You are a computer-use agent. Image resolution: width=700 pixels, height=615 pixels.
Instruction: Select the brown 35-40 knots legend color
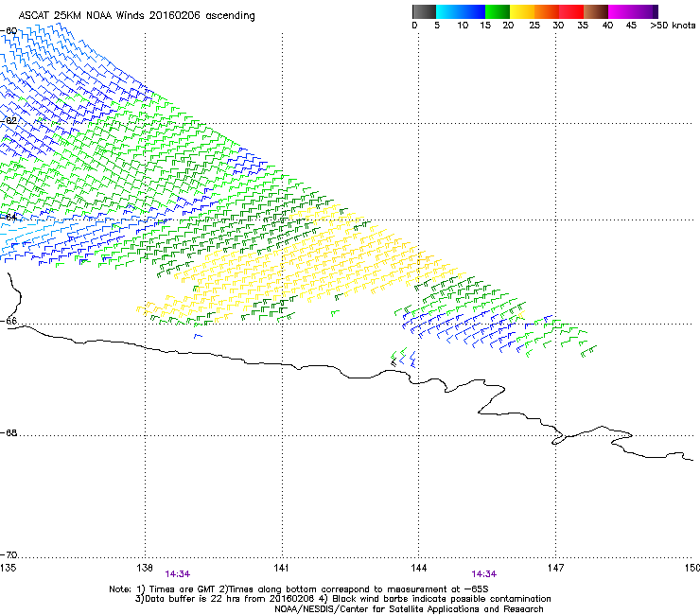[x=596, y=11]
